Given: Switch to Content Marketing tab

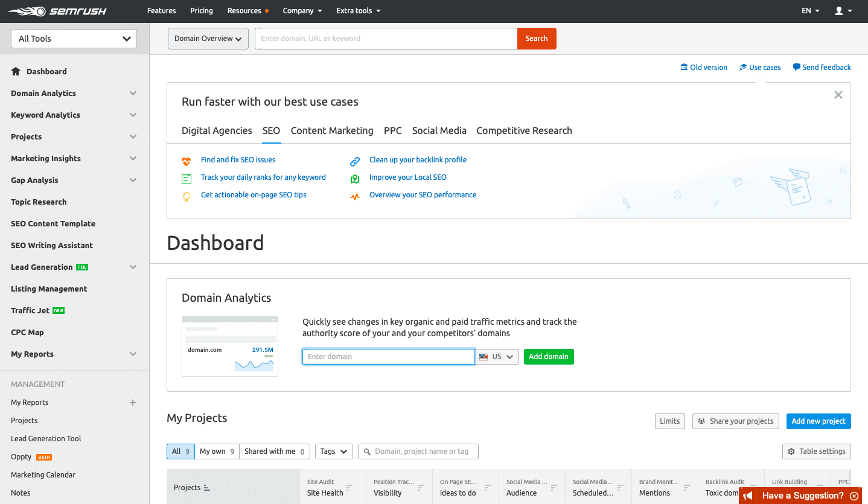Looking at the screenshot, I should pos(332,131).
